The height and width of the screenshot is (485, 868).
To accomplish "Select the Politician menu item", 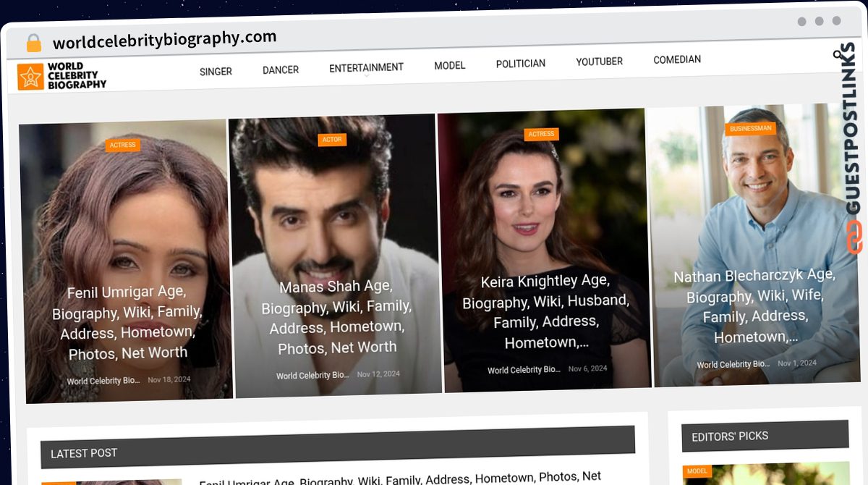I will click(520, 64).
